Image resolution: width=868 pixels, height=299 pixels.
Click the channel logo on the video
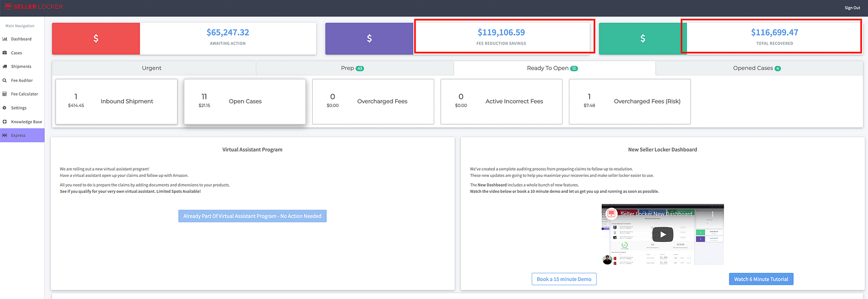[611, 214]
